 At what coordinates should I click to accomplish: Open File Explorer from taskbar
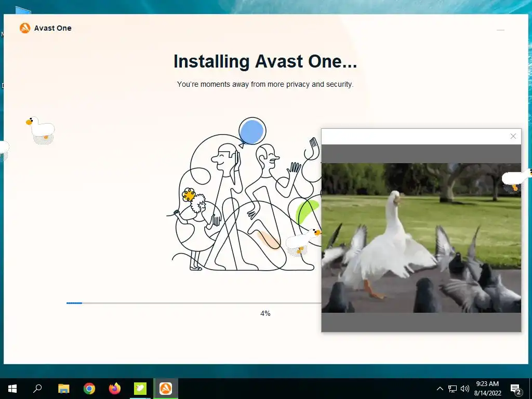(x=63, y=389)
